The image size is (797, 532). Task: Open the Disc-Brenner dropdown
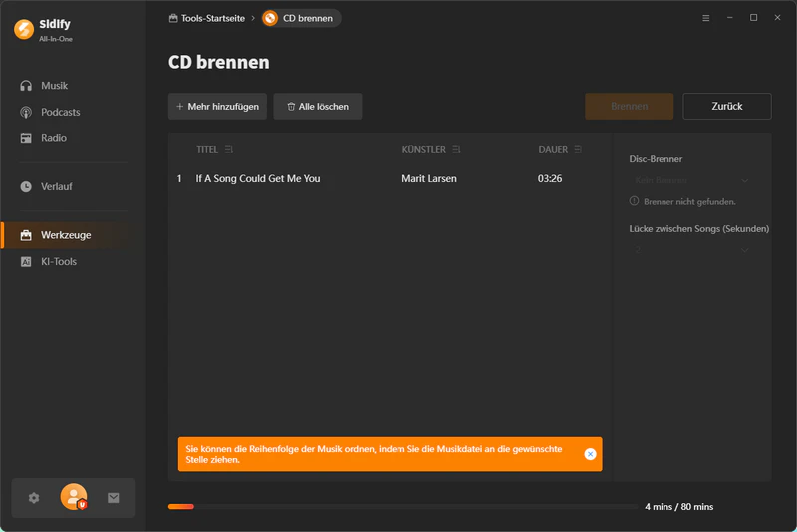[691, 180]
